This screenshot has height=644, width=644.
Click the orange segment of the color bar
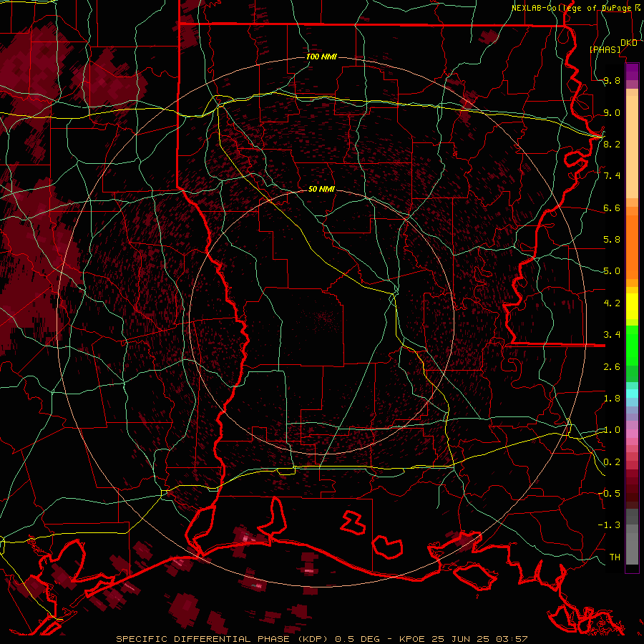coord(632,248)
